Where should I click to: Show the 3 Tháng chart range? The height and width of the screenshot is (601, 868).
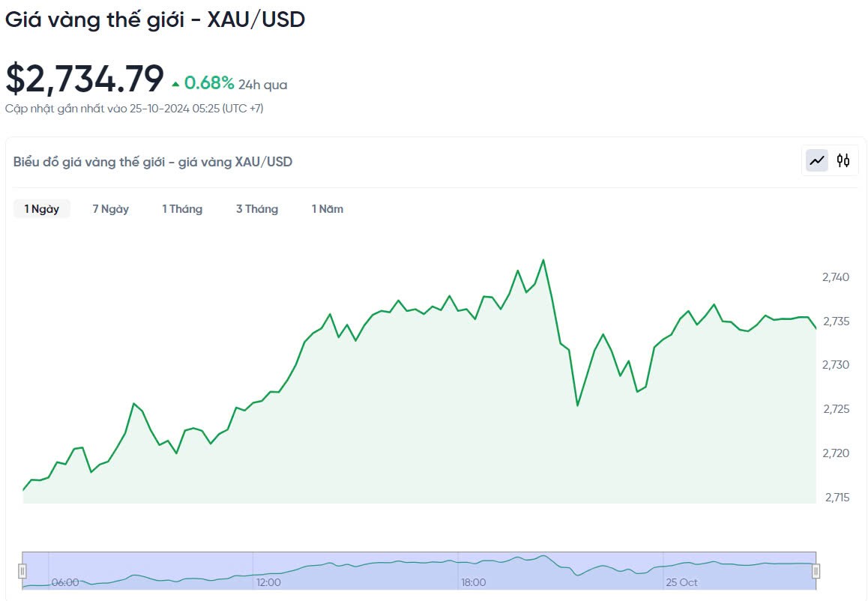pyautogui.click(x=257, y=209)
